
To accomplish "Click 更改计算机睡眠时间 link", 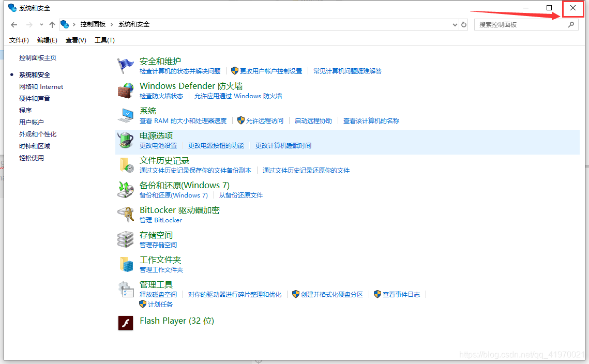I will click(x=283, y=146).
